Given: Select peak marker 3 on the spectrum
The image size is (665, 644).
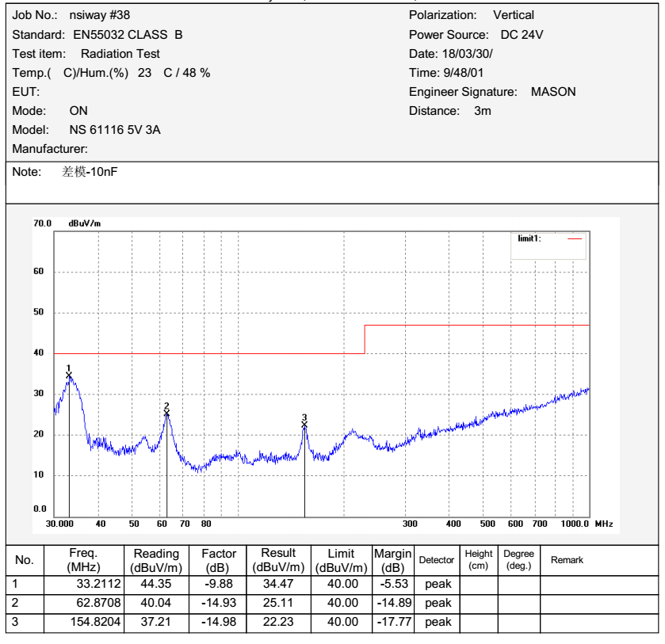Looking at the screenshot, I should (304, 425).
